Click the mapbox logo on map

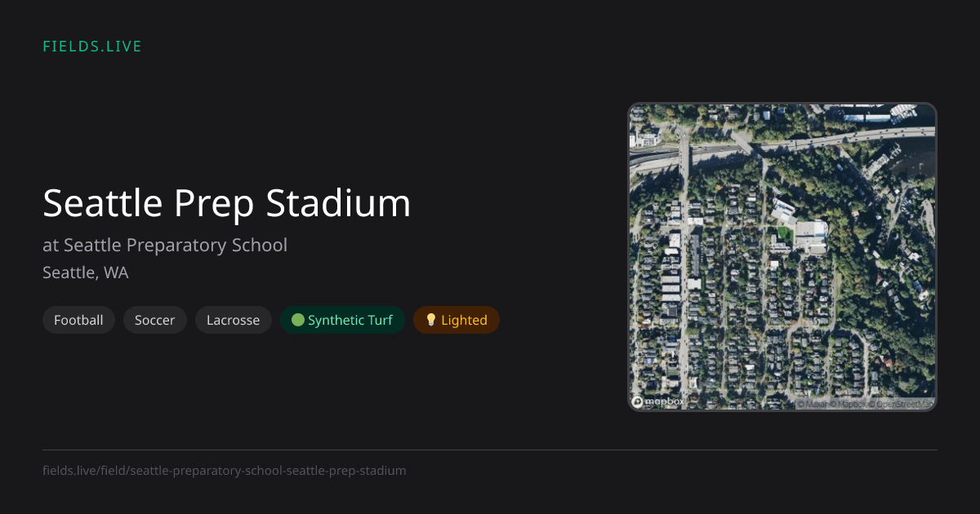[658, 401]
